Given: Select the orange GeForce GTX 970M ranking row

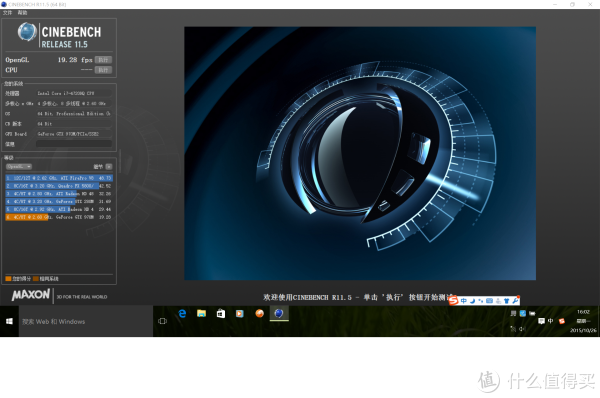Looking at the screenshot, I should [59, 217].
